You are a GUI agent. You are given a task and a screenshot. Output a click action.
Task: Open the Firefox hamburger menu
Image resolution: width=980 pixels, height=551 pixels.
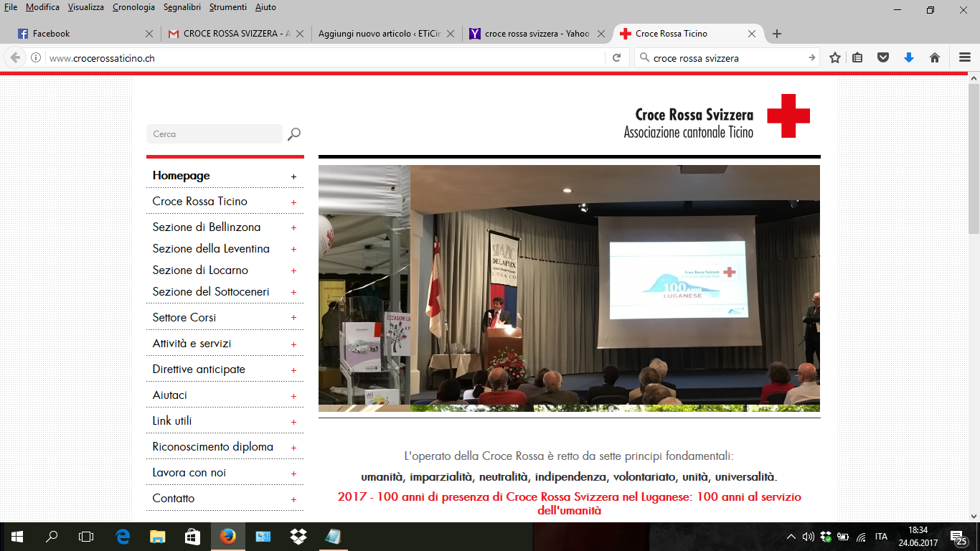click(x=965, y=58)
